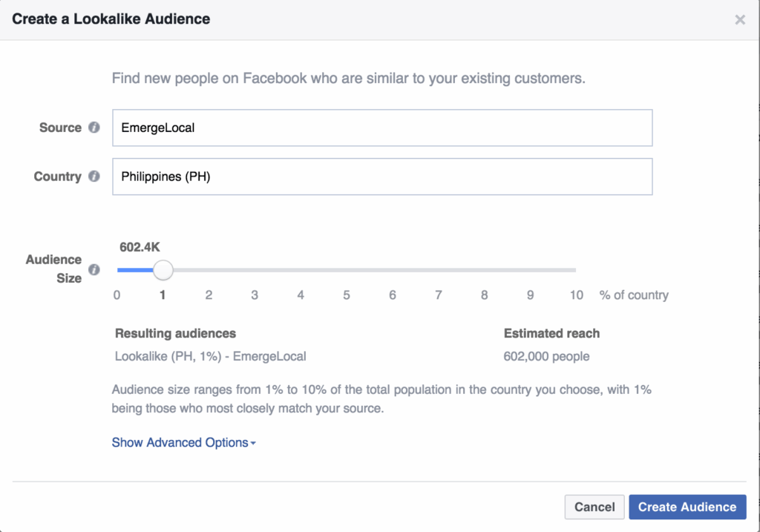
Task: Click the info icon beside Source
Action: click(x=94, y=128)
